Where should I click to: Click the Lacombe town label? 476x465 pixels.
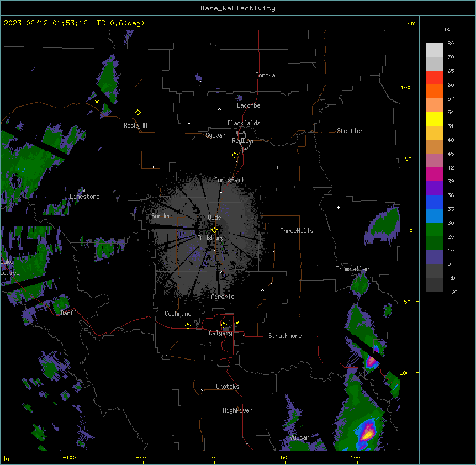tap(248, 105)
